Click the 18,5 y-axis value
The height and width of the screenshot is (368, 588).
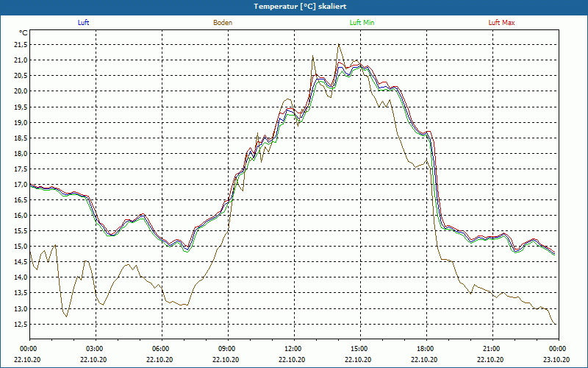click(21, 138)
